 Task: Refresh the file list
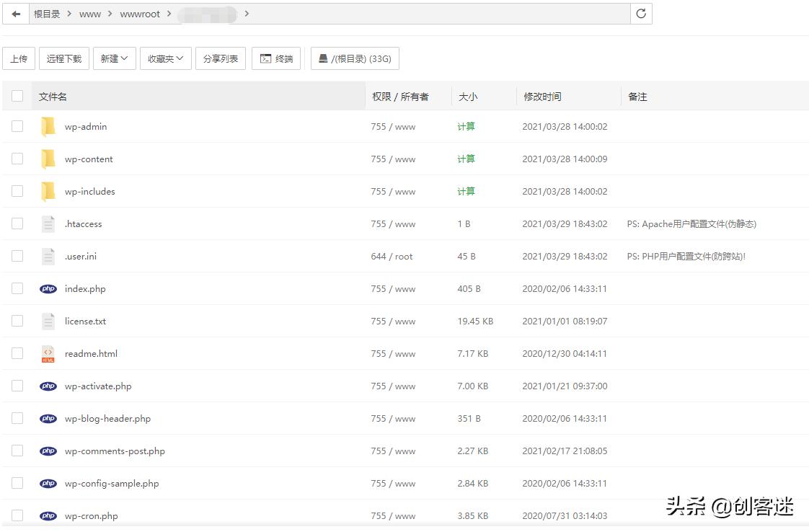[x=641, y=14]
